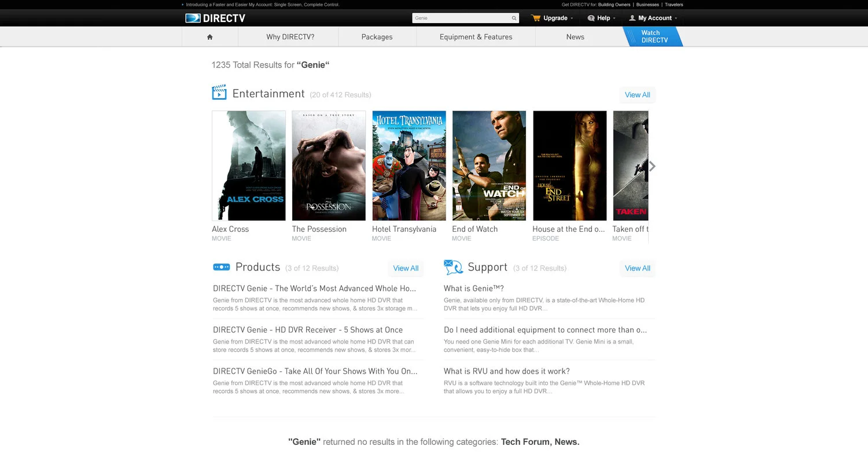View all Products results
The image size is (868, 475).
406,268
